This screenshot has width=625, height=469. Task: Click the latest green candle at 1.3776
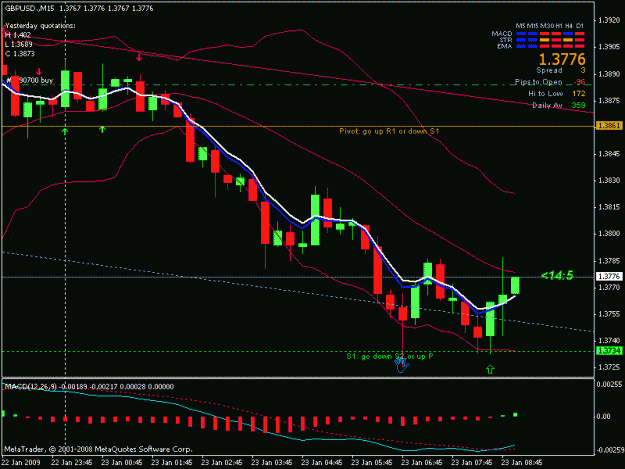(x=515, y=285)
